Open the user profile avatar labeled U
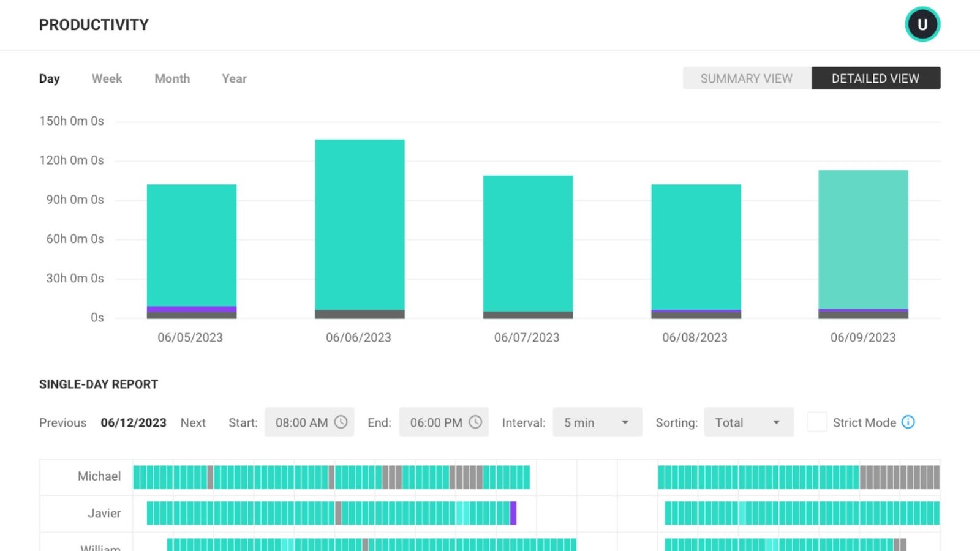980x551 pixels. point(922,24)
